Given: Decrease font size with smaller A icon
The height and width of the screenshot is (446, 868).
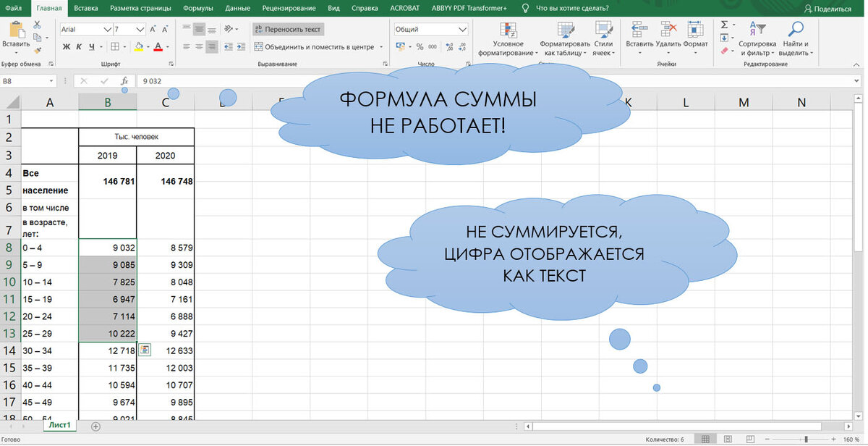Looking at the screenshot, I should (166, 29).
